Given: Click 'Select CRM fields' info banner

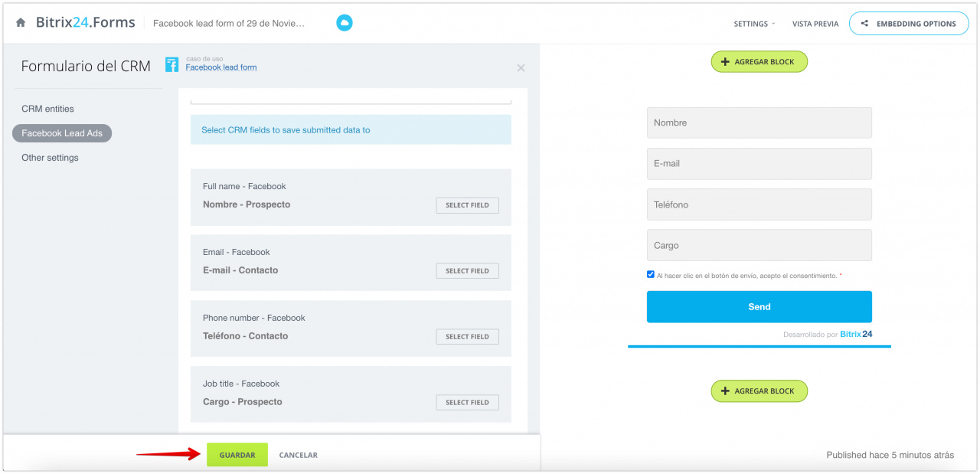Looking at the screenshot, I should (x=351, y=130).
